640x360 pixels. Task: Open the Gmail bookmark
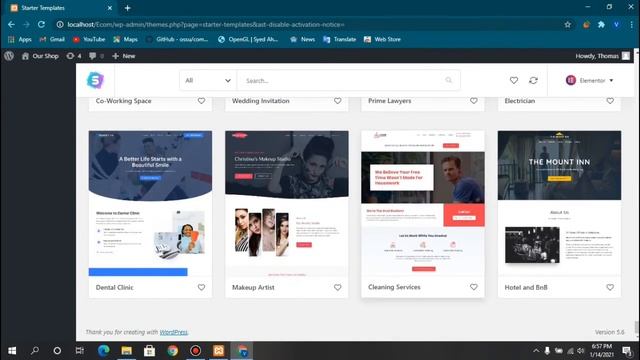pos(52,39)
